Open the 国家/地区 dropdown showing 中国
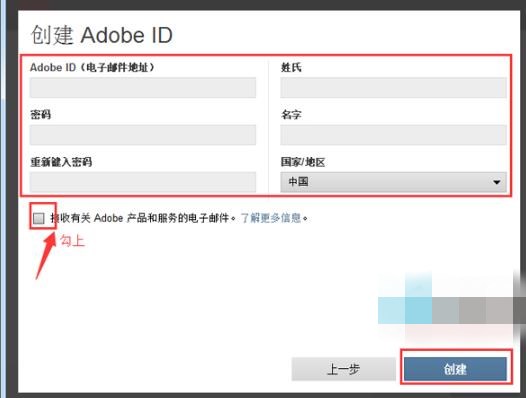Screen dimensions: 526x398 [393, 182]
